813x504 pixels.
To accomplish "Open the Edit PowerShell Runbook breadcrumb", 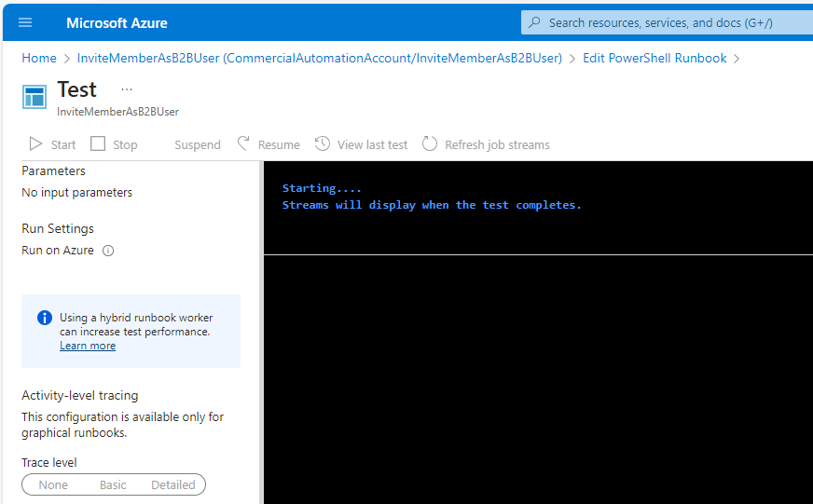I will [x=655, y=58].
